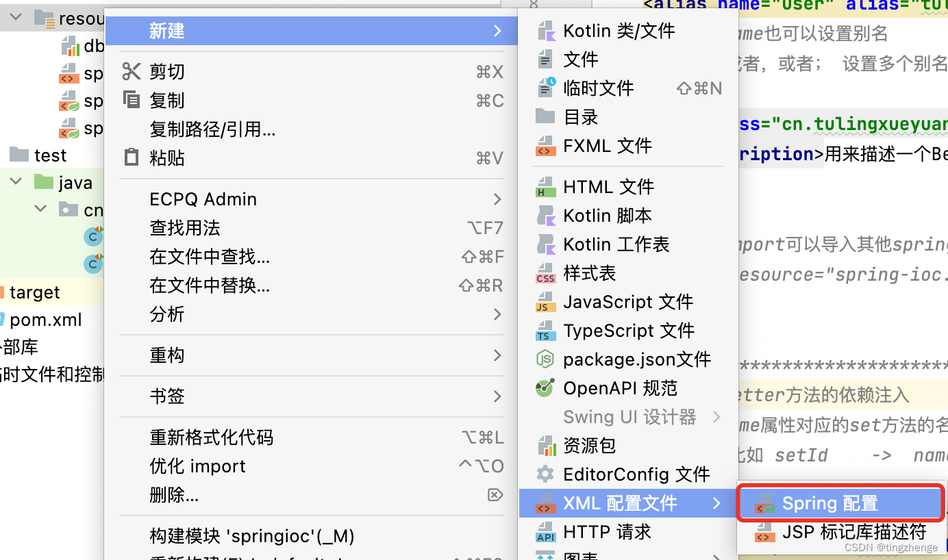Collapse the resources folder in project tree

pos(16,17)
